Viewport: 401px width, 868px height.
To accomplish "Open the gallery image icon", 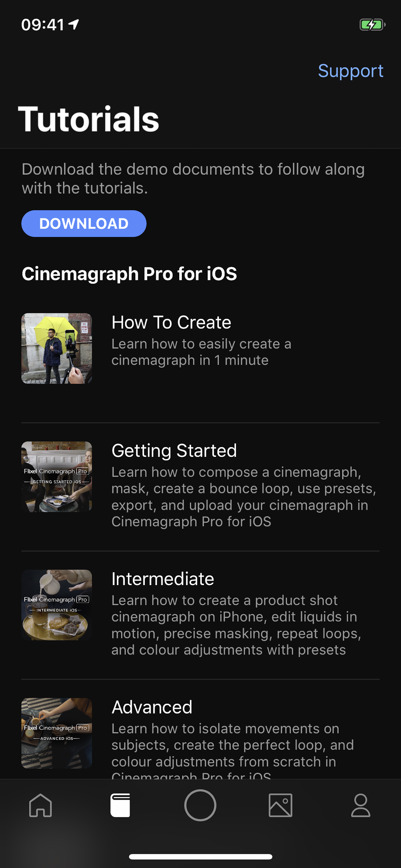I will (280, 805).
